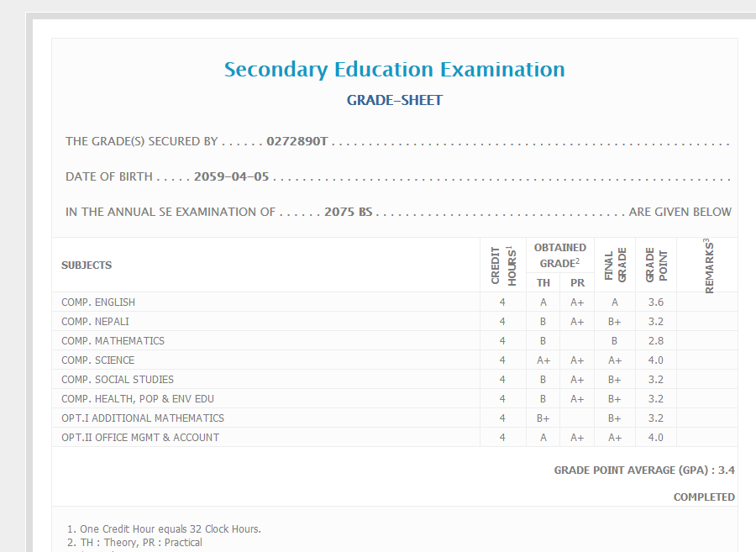Click the Grade Point Average 3.4 text
This screenshot has height=552, width=756.
644,471
